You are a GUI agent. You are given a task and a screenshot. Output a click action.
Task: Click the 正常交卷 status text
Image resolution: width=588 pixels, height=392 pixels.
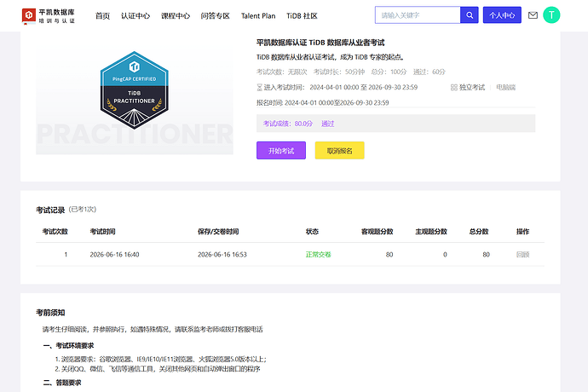point(318,254)
